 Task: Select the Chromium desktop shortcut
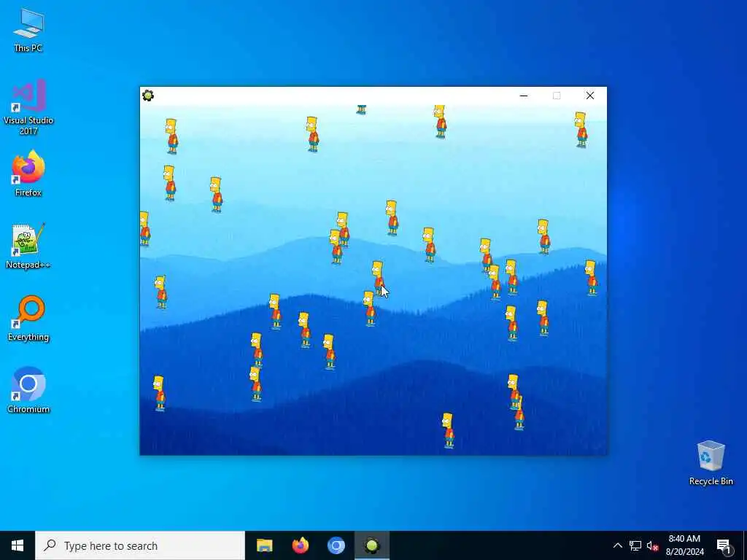tap(28, 390)
